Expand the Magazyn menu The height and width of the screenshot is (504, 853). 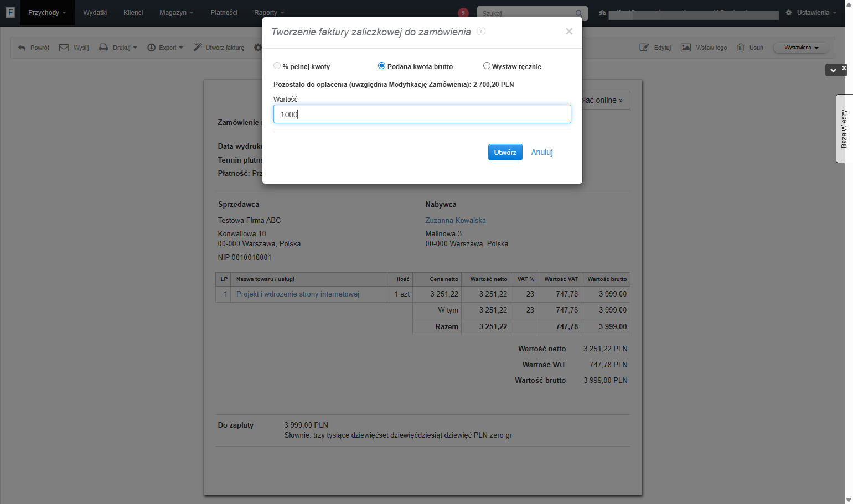pyautogui.click(x=177, y=13)
